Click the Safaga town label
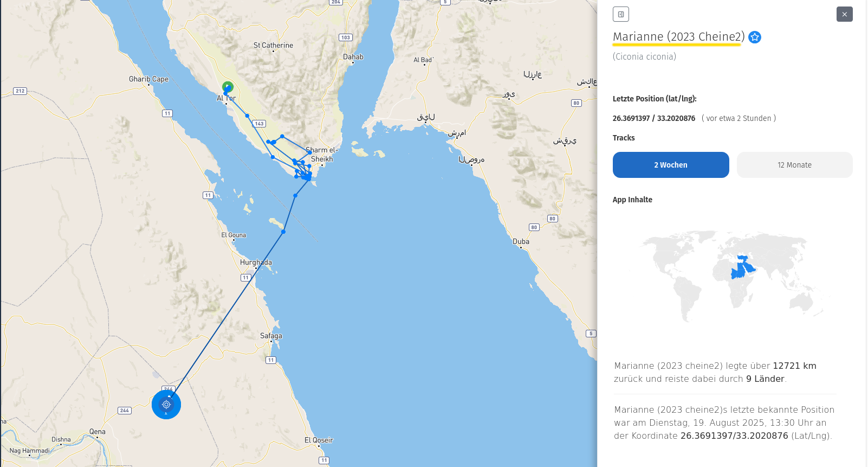This screenshot has height=467, width=868. click(x=271, y=336)
